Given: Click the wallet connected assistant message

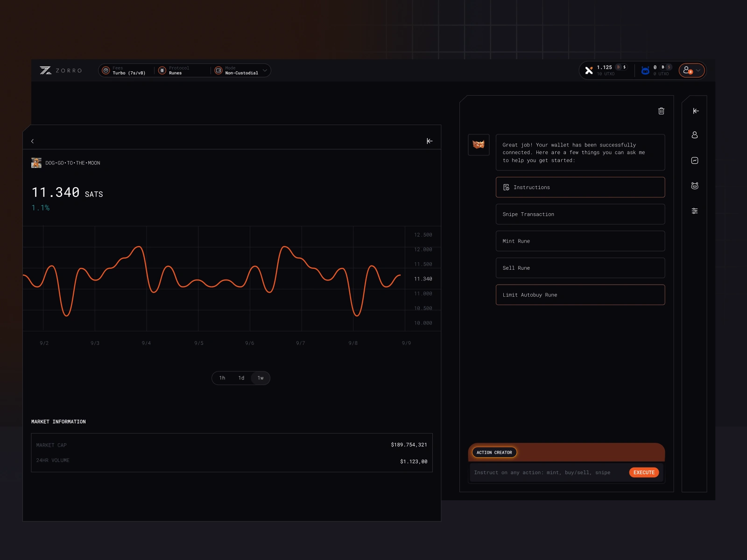Looking at the screenshot, I should point(580,153).
